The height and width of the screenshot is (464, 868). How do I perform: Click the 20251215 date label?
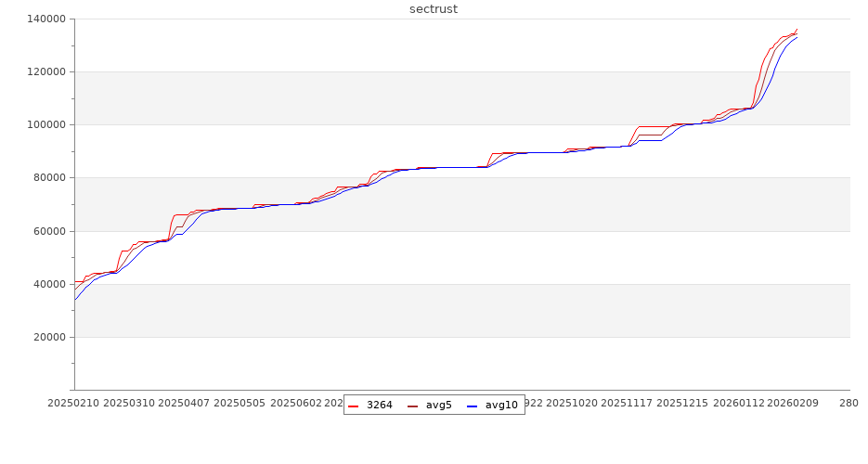683,404
